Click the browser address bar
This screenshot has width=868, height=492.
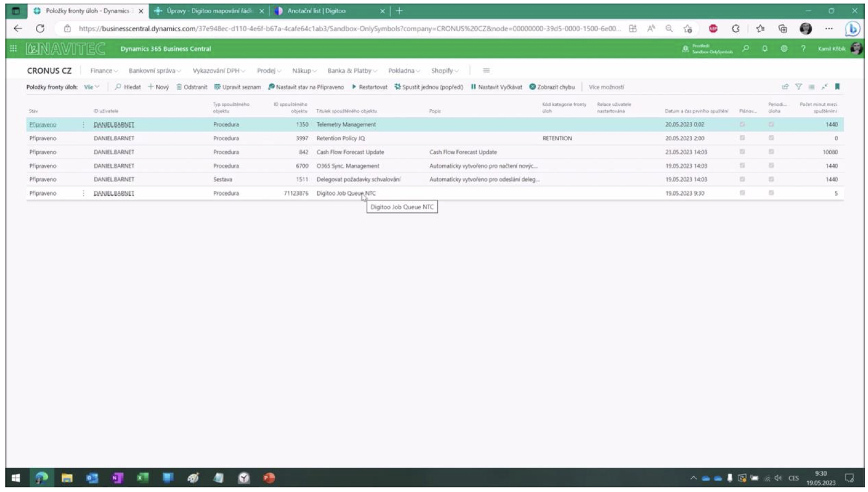(349, 28)
